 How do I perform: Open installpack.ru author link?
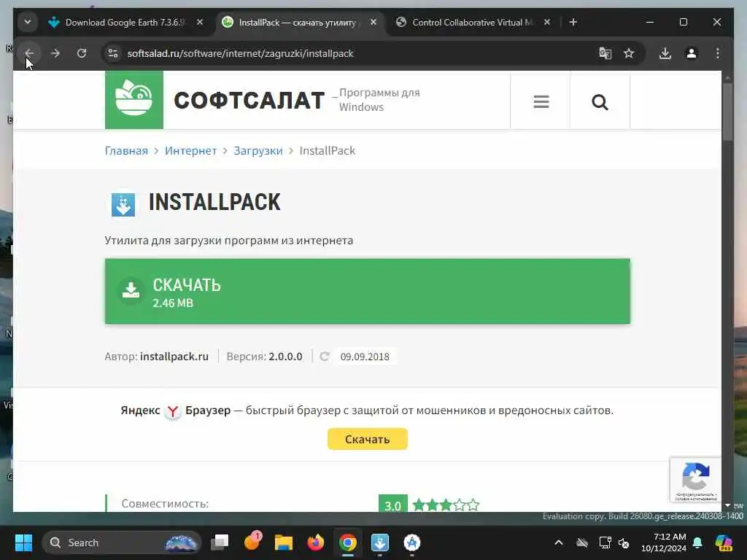[174, 357]
